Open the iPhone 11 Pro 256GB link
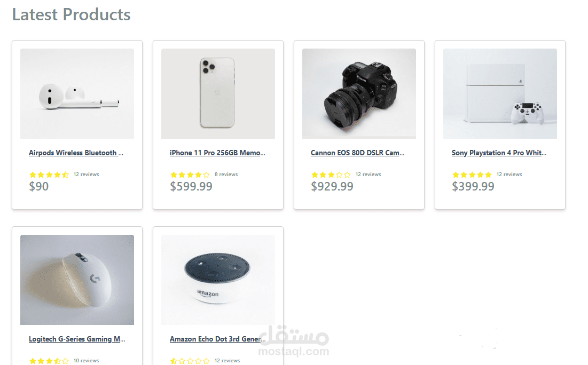 (x=217, y=153)
